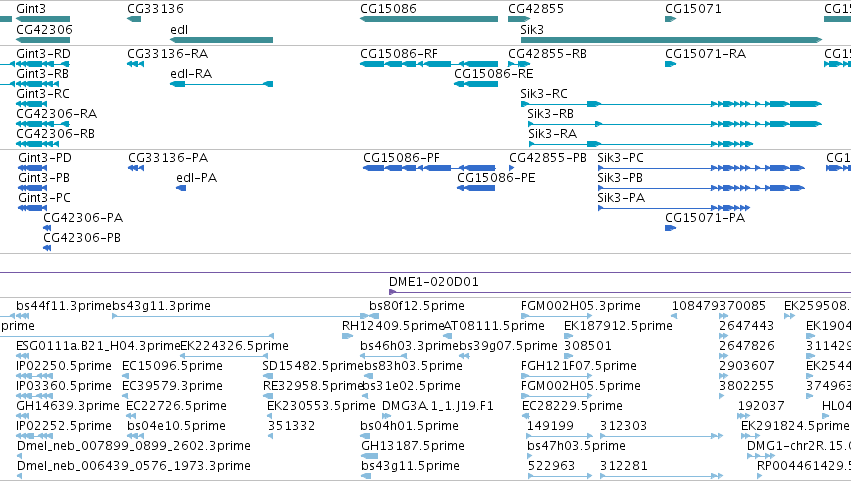Click the CG15071-PA protein label
851x481 pixels.
(705, 218)
